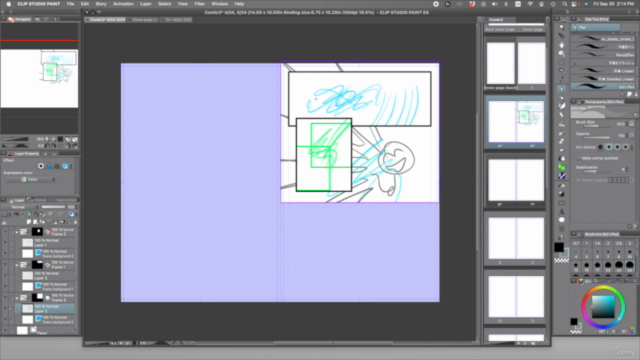Image resolution: width=640 pixels, height=360 pixels.
Task: Adjust the Brush Size slider
Action: tap(596, 126)
